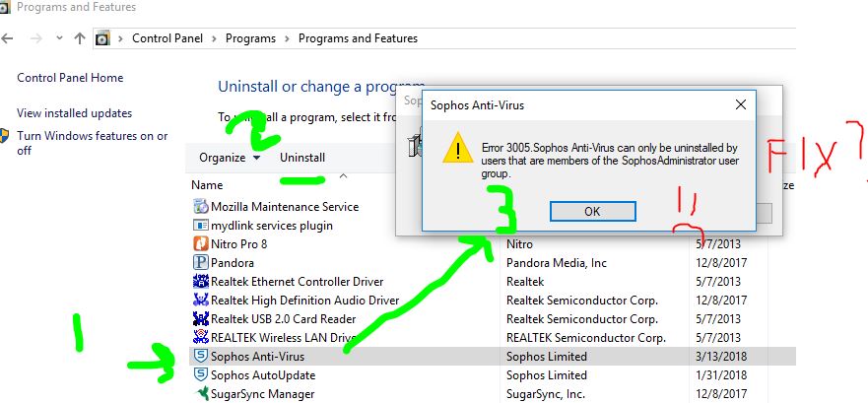Open recent locations dropdown arrow
868x403 pixels.
(59, 38)
